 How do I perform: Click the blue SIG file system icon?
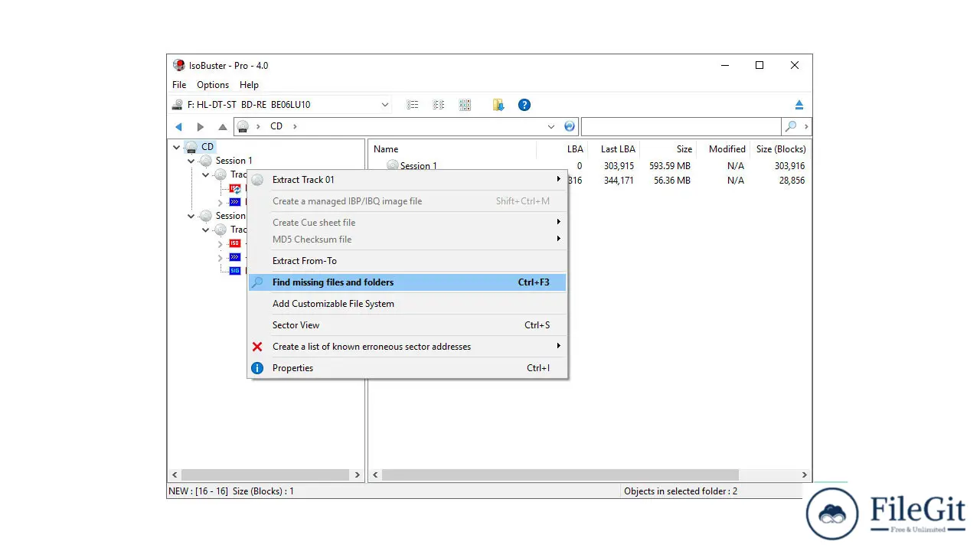pyautogui.click(x=235, y=271)
